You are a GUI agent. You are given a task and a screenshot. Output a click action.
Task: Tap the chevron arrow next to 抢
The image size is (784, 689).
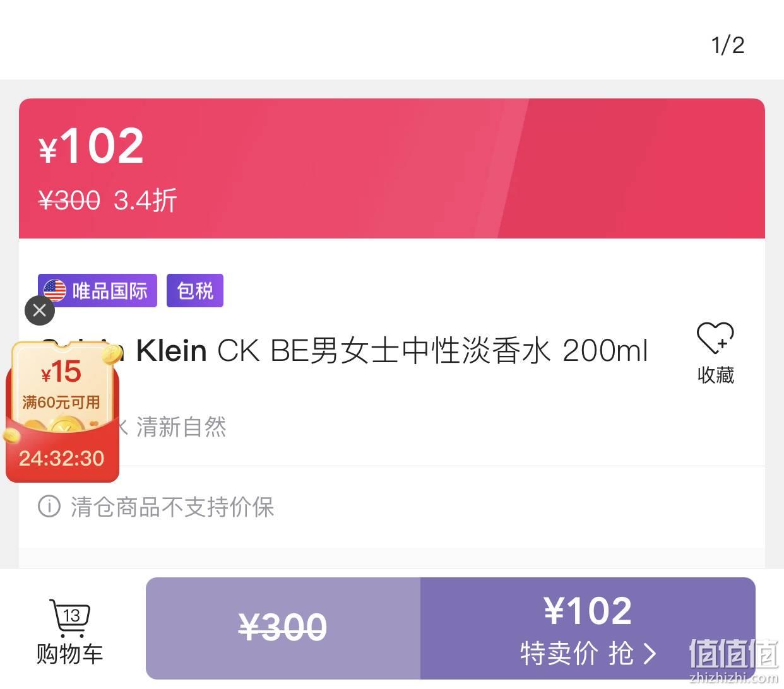(x=650, y=654)
